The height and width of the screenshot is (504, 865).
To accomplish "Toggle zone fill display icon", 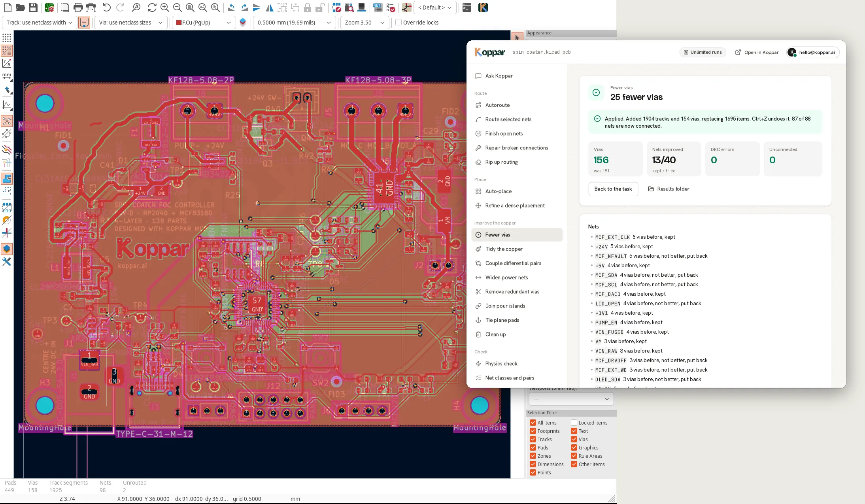I will point(7,179).
